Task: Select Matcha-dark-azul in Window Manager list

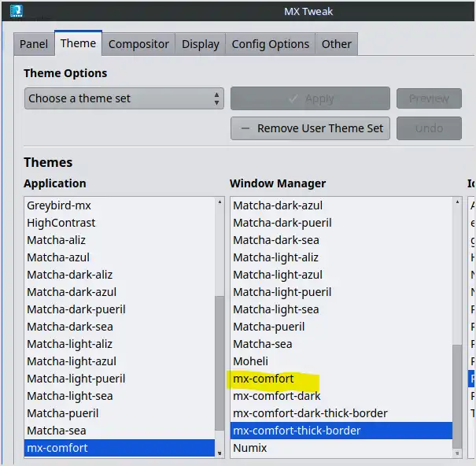Action: click(x=341, y=205)
